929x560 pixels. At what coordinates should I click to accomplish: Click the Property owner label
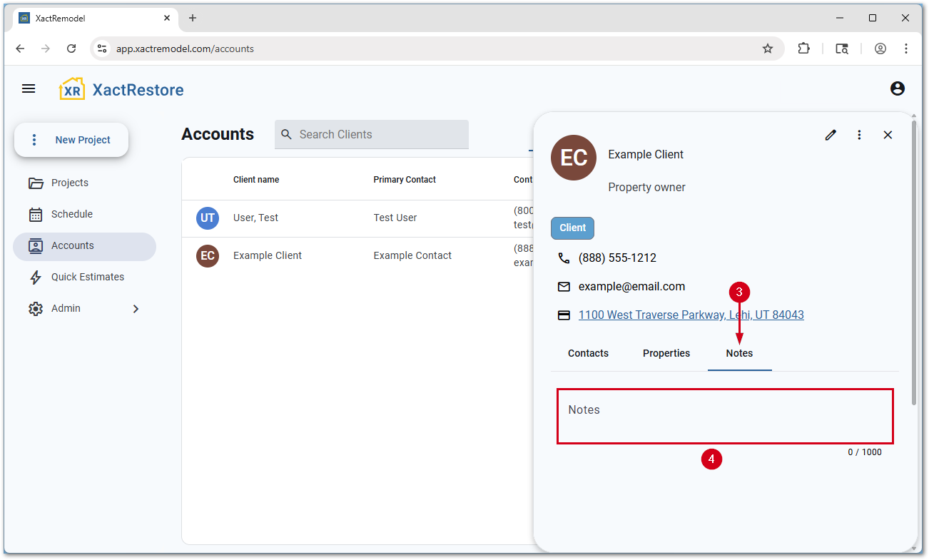click(646, 188)
